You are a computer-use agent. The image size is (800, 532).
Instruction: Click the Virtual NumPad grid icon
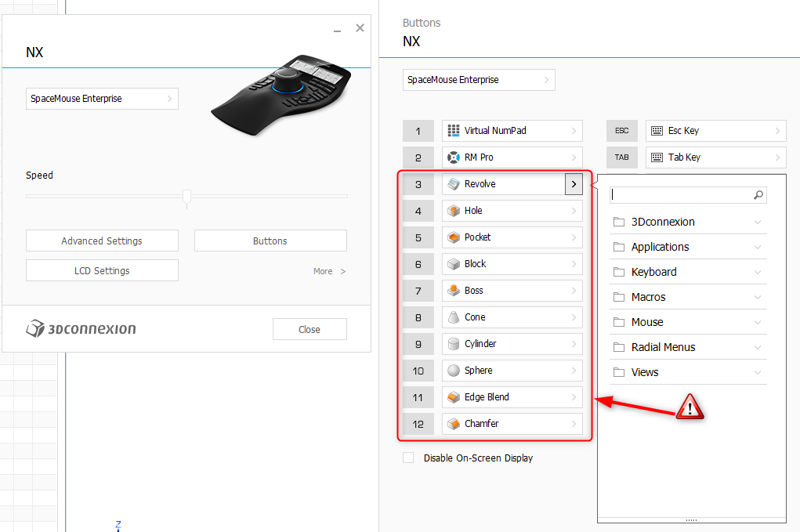[453, 131]
